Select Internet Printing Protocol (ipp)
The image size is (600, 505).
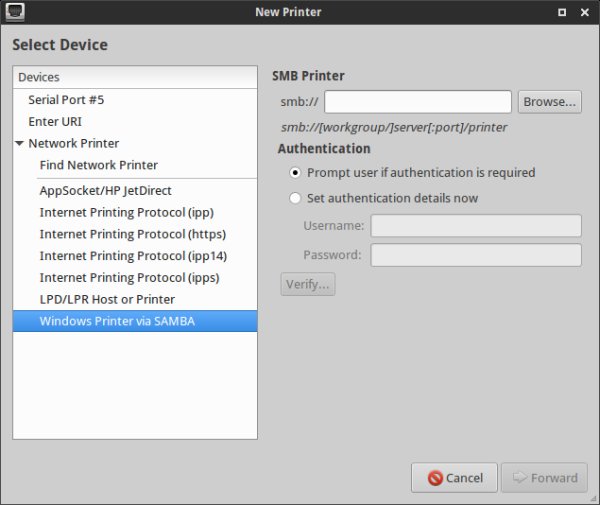126,212
